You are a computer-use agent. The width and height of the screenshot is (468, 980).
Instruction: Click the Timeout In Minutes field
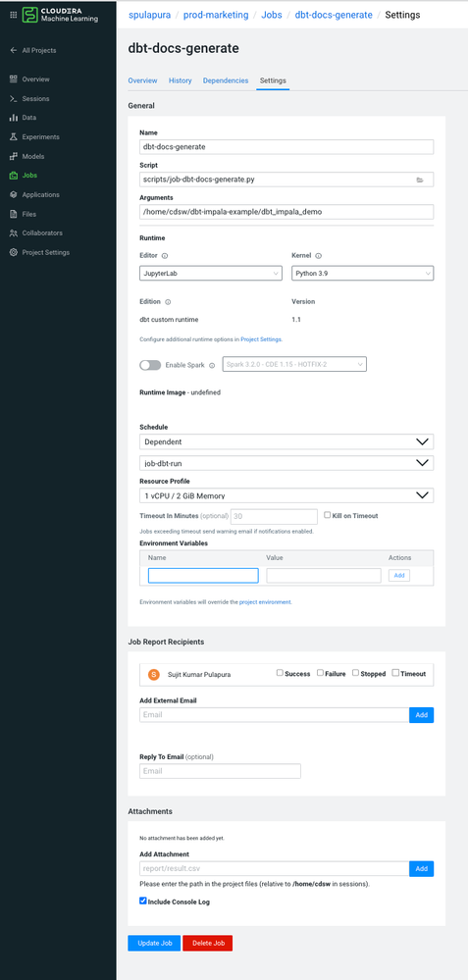click(275, 517)
